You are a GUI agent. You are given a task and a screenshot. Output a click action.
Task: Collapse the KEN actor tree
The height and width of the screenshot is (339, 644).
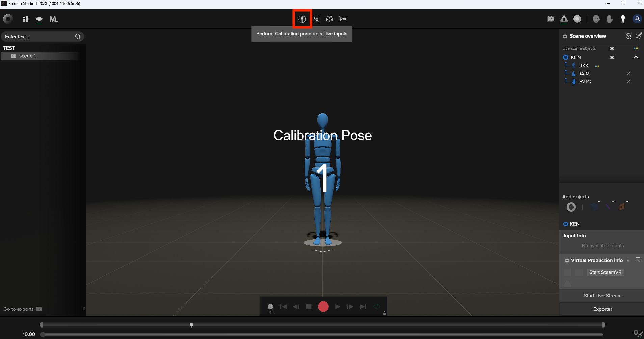click(636, 57)
